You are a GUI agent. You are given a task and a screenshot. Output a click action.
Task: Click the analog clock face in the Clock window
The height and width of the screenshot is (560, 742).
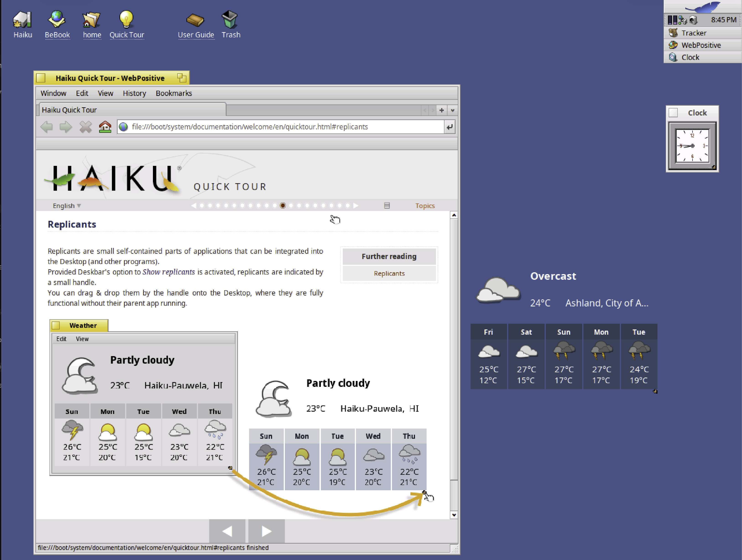click(692, 146)
